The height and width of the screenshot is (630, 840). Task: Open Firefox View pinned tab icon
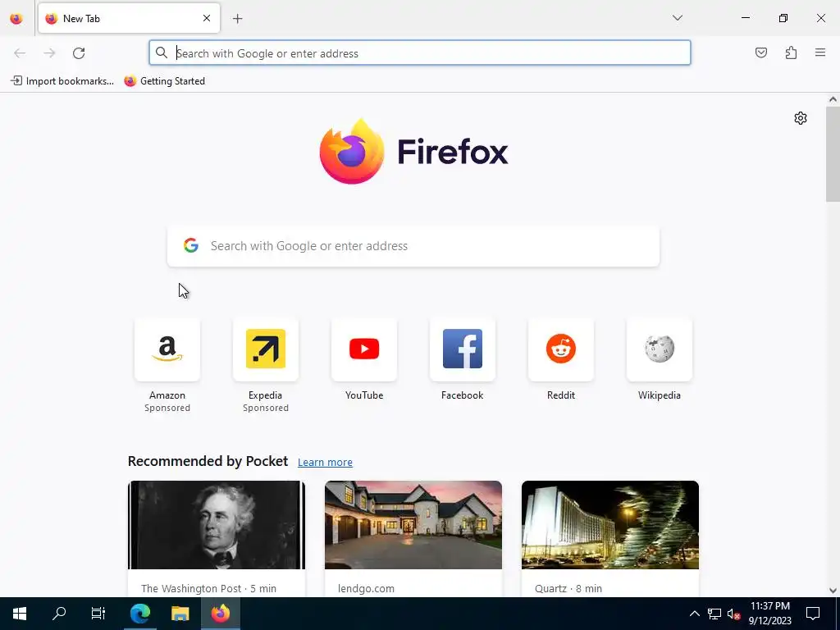[x=16, y=19]
